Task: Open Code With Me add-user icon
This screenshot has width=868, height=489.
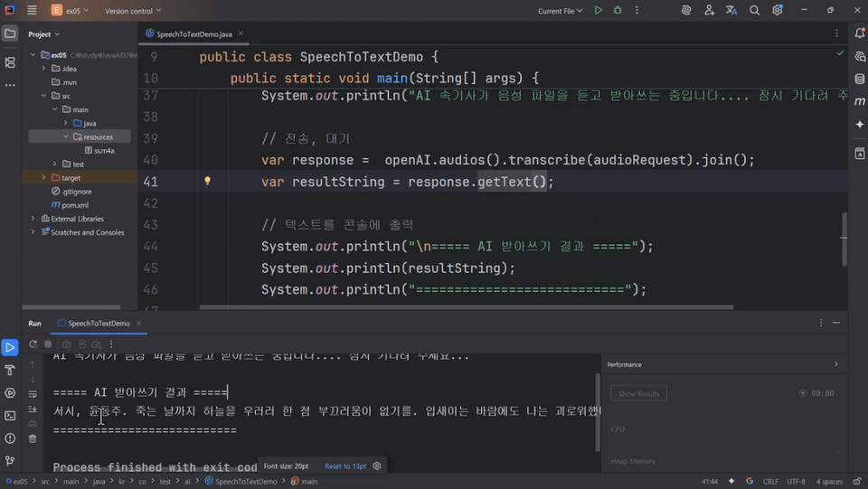Action: tap(709, 10)
